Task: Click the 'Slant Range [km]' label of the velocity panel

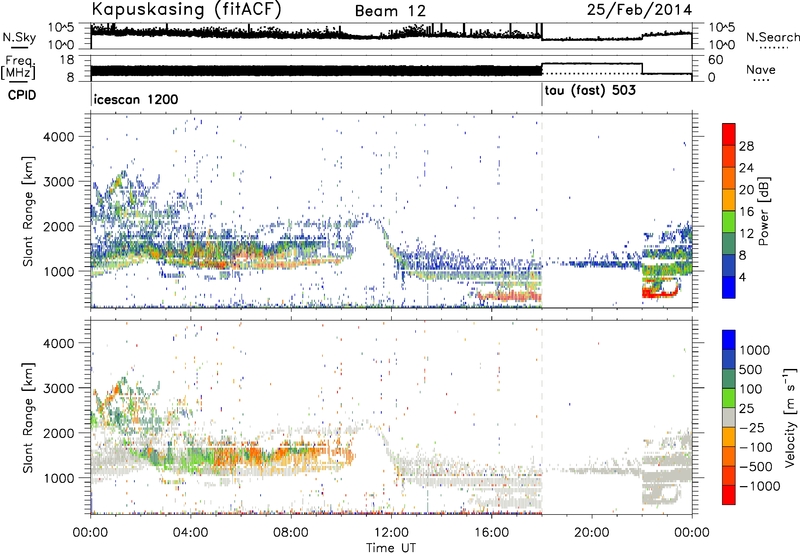Action: tap(29, 417)
